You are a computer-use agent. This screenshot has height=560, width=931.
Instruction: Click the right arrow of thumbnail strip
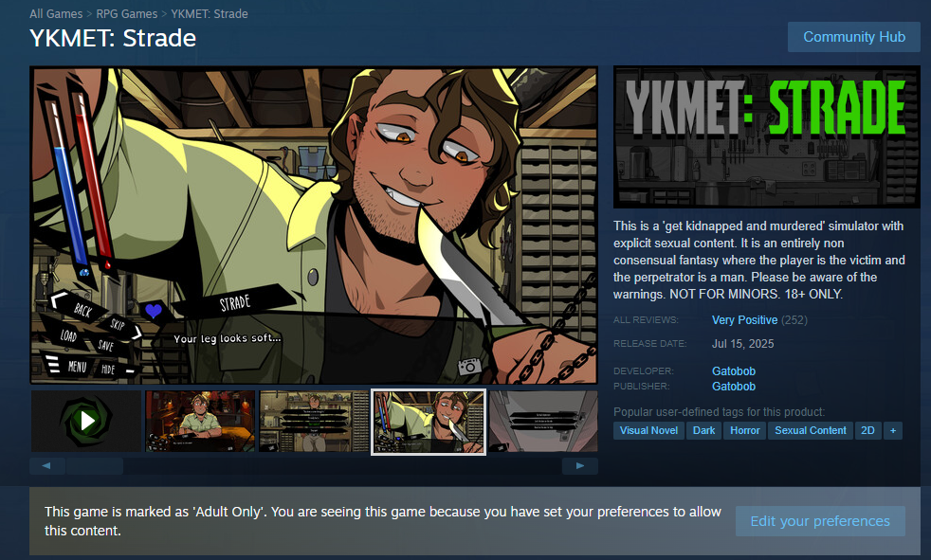[580, 465]
